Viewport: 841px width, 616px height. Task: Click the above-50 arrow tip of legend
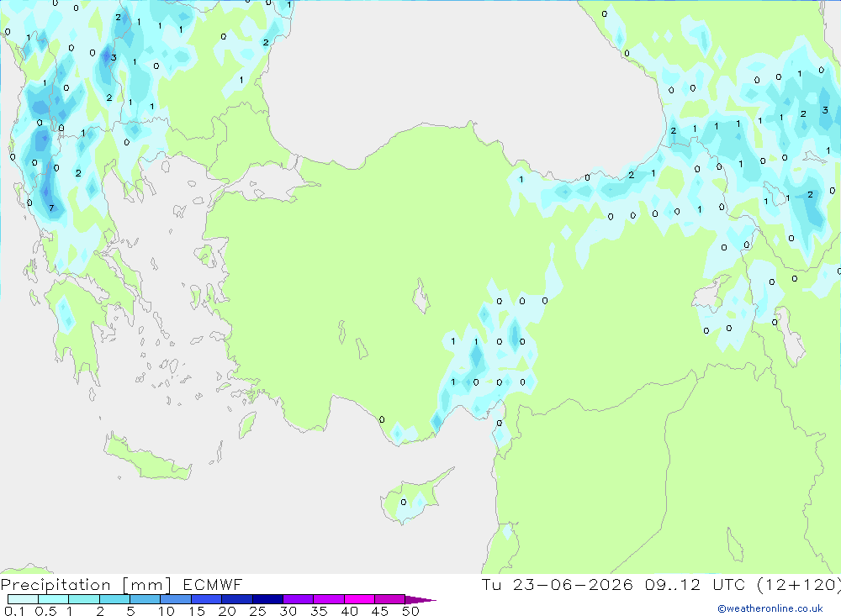coord(420,599)
